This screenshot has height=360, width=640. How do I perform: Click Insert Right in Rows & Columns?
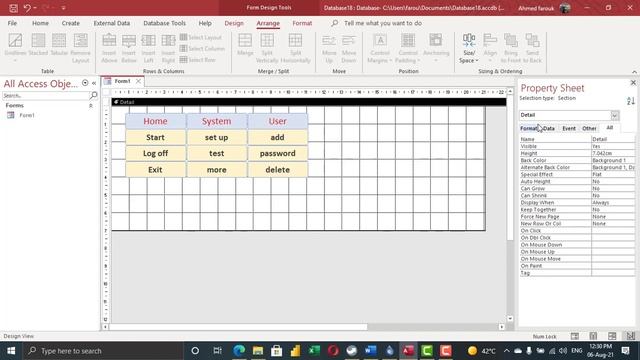click(x=168, y=48)
